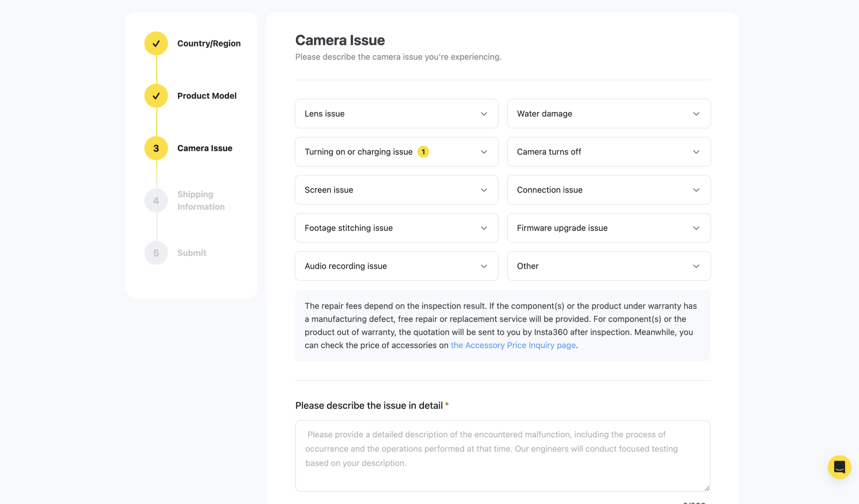
Task: Click the chevron on Water damage
Action: coord(696,114)
